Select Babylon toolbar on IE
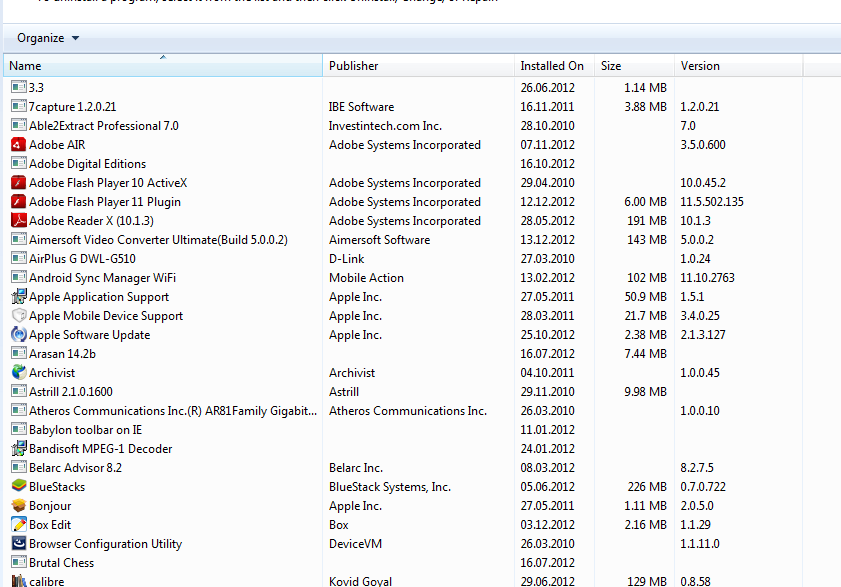The width and height of the screenshot is (841, 587). (x=85, y=430)
